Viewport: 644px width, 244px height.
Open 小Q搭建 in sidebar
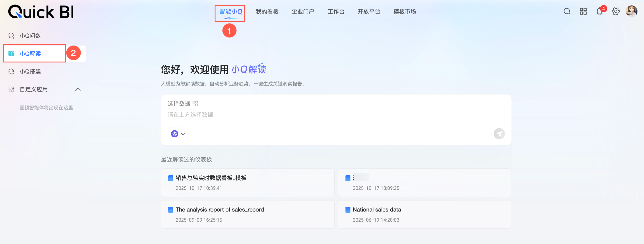tap(30, 72)
